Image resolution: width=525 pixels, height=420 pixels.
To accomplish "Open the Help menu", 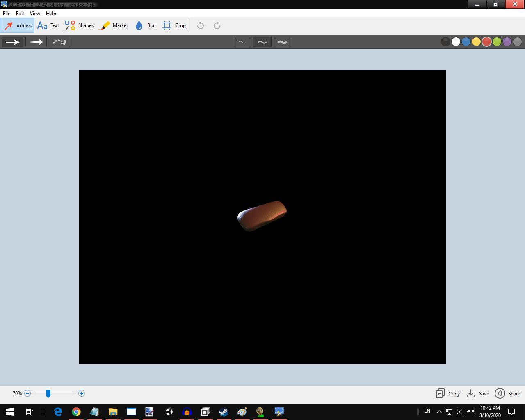I will (51, 14).
